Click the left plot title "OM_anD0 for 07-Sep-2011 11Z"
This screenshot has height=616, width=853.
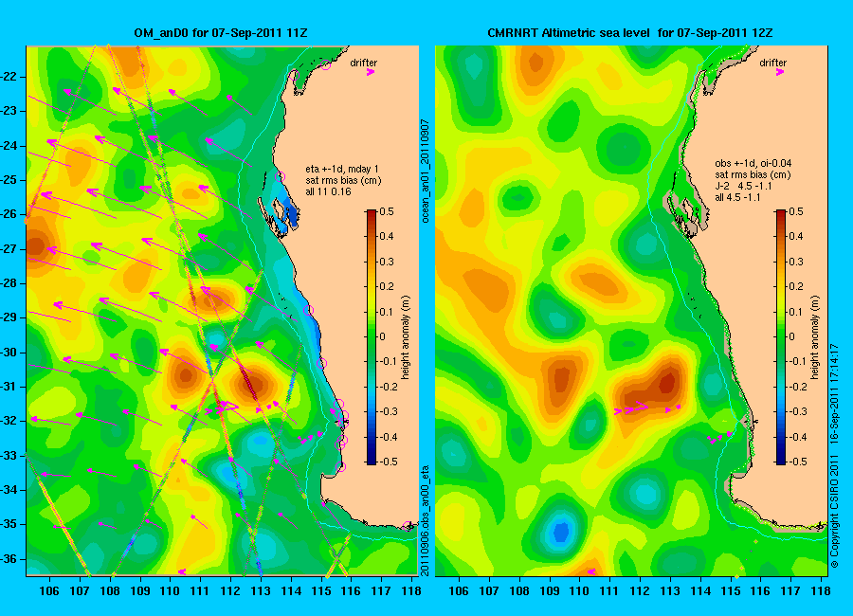coord(220,33)
